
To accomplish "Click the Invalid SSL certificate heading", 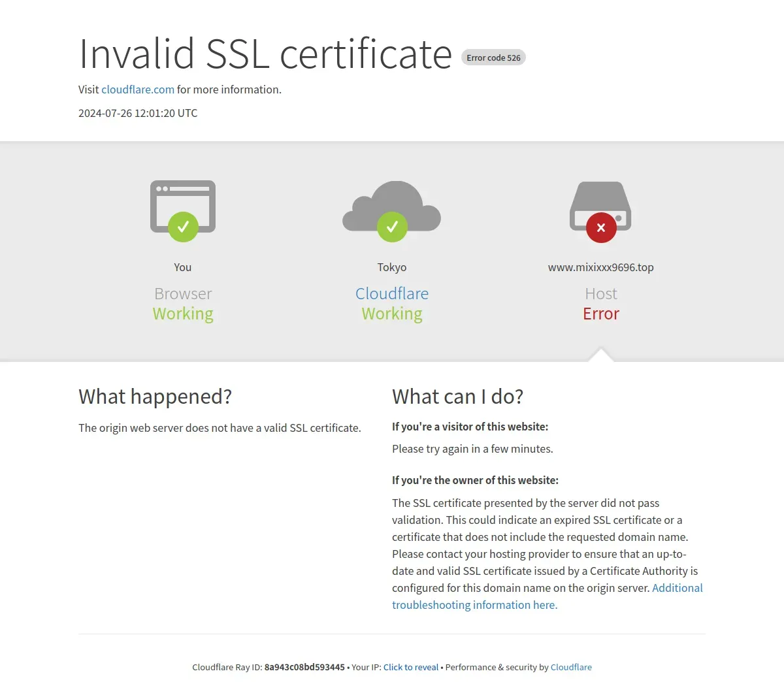I will (265, 54).
